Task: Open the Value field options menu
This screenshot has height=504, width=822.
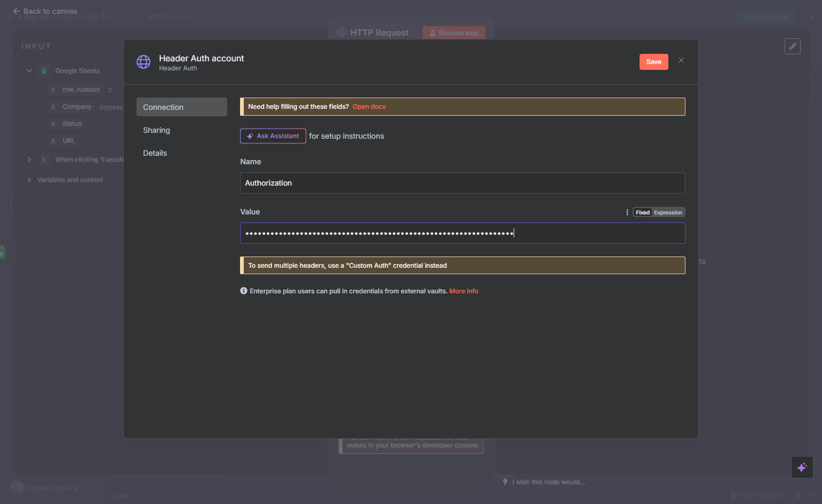Action: pos(627,212)
